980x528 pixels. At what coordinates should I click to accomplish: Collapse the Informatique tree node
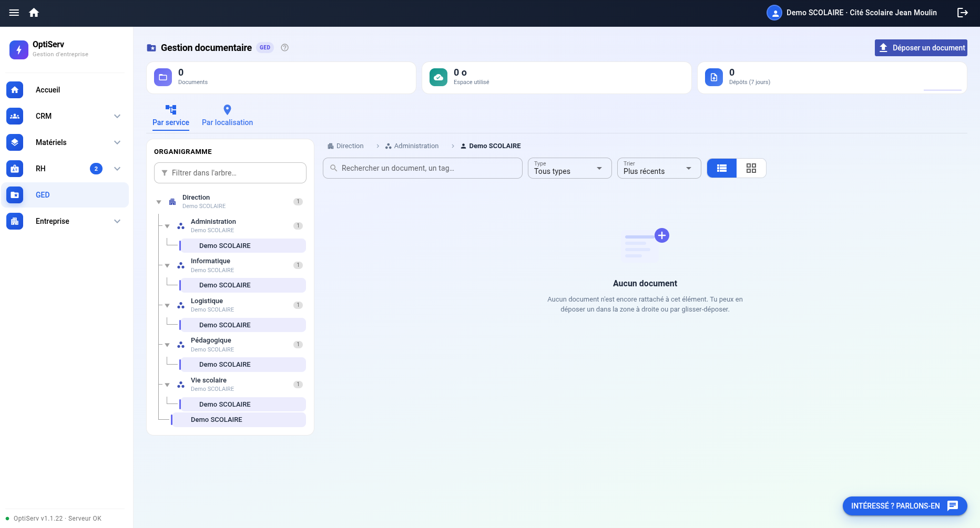click(167, 266)
